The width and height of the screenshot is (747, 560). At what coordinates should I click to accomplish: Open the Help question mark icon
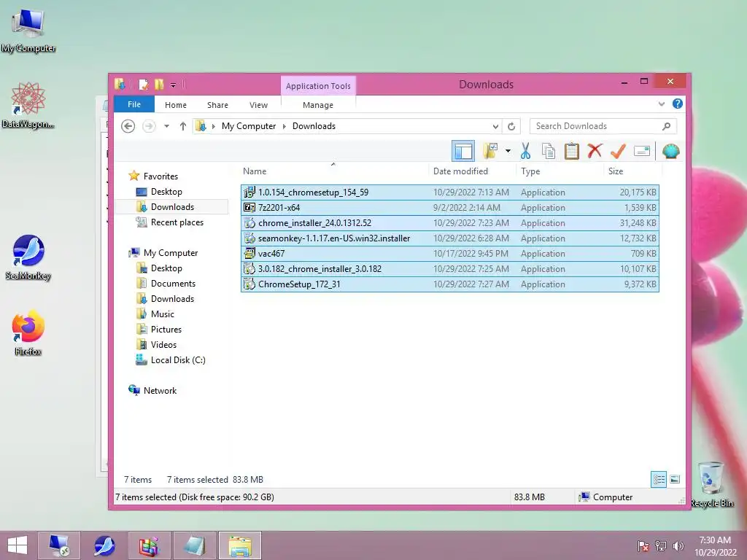pos(678,104)
